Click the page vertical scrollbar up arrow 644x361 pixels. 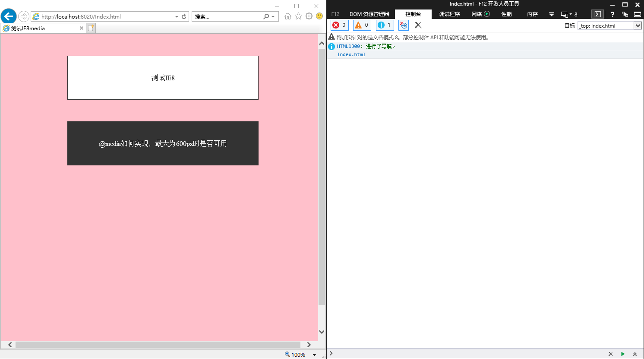click(322, 44)
